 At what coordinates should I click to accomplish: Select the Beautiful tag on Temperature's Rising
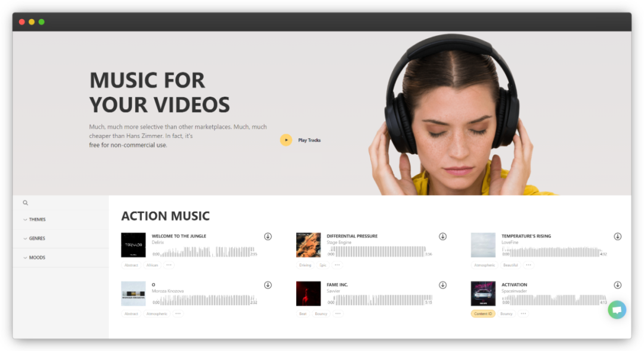point(510,265)
